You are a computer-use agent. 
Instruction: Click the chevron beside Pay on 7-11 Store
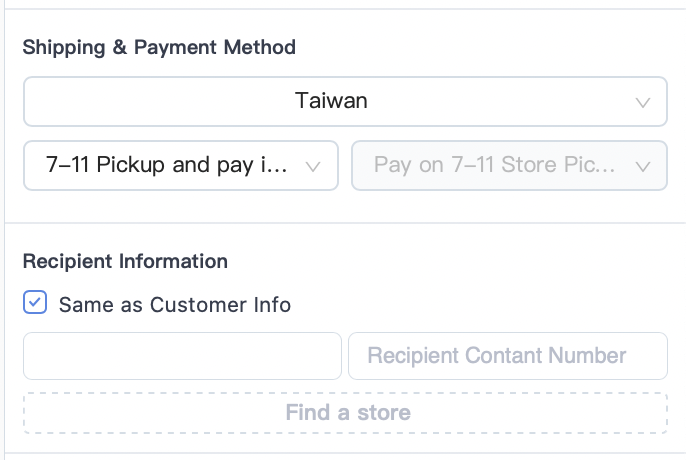click(642, 167)
